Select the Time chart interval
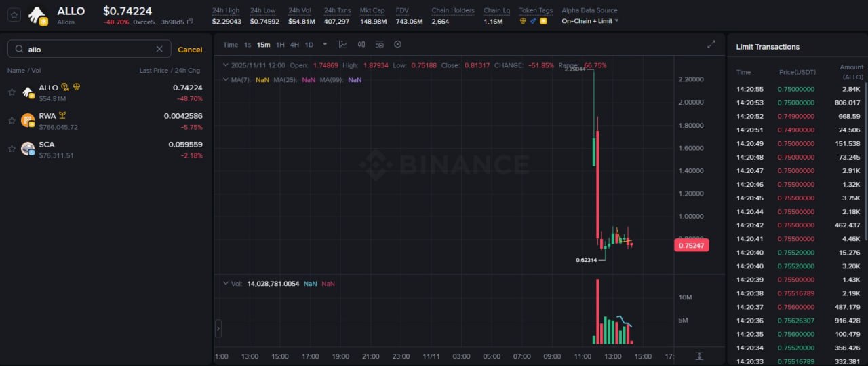This screenshot has width=868, height=366. [x=231, y=45]
